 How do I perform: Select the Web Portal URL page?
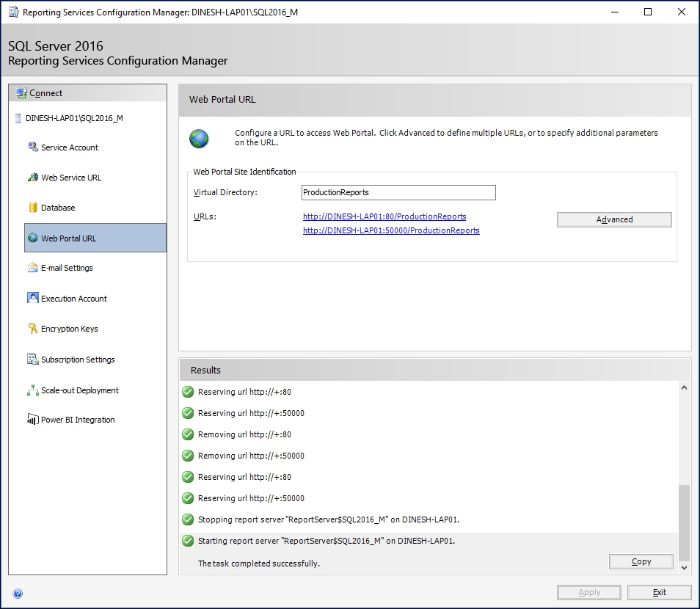[95, 238]
